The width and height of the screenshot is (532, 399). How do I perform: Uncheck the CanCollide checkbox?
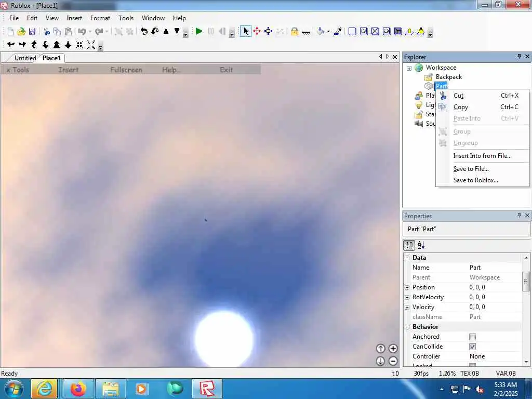pos(472,347)
